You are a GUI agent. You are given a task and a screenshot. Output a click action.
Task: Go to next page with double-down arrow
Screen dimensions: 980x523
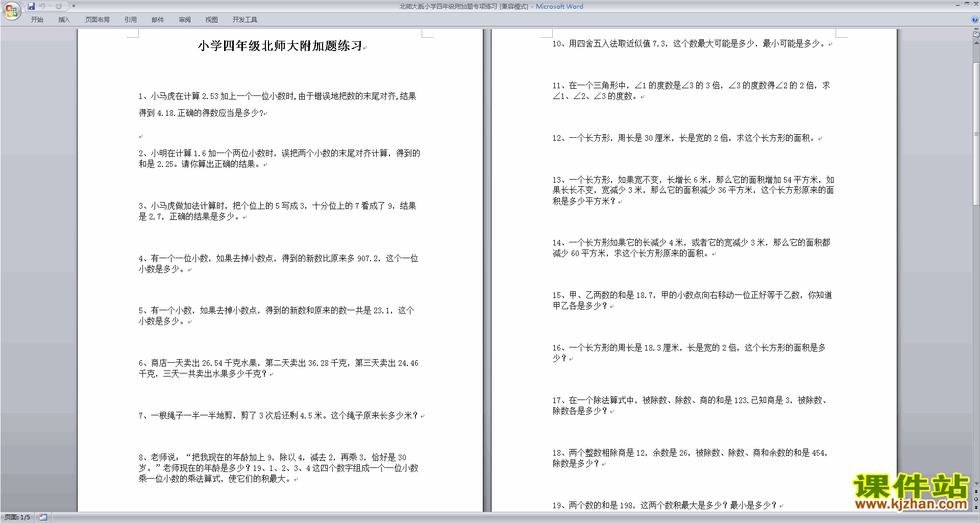click(976, 508)
